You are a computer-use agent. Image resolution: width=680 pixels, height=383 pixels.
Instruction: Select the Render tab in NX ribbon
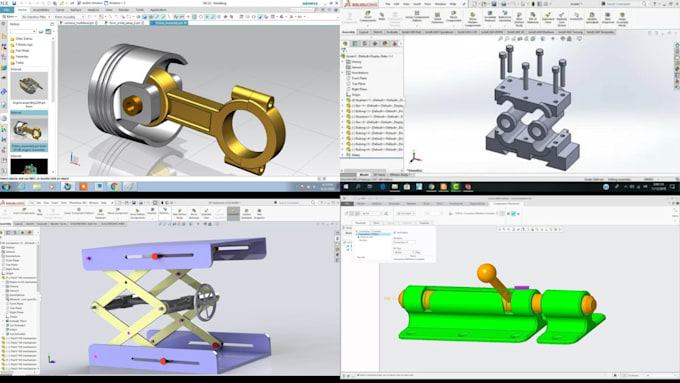tap(124, 10)
